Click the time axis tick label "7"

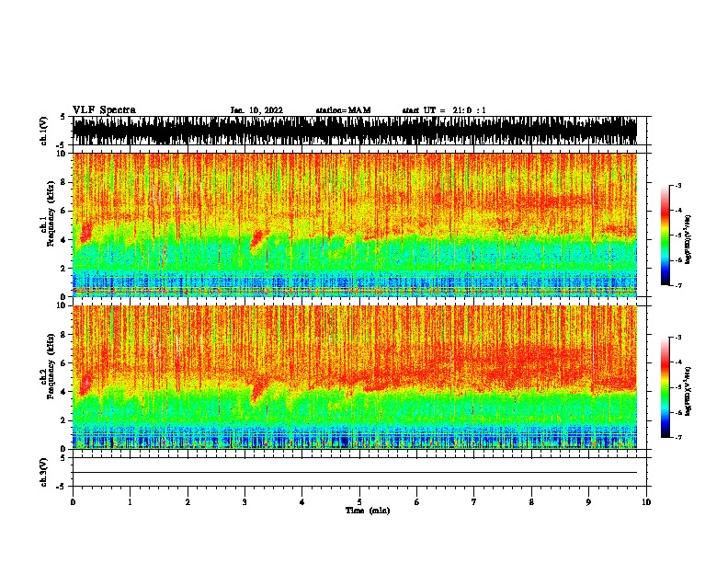point(474,502)
